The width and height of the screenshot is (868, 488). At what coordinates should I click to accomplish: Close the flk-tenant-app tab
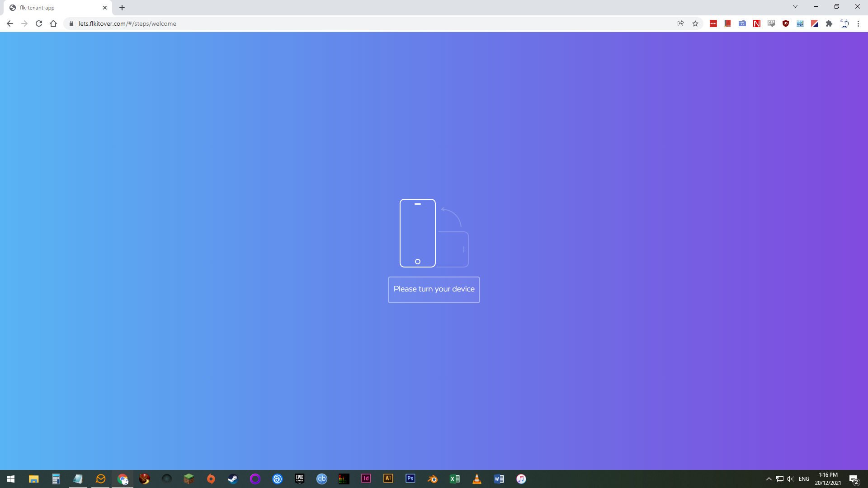[x=105, y=8]
